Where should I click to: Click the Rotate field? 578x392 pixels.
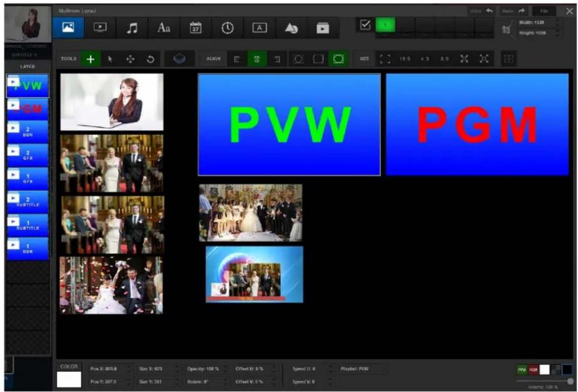(207, 382)
